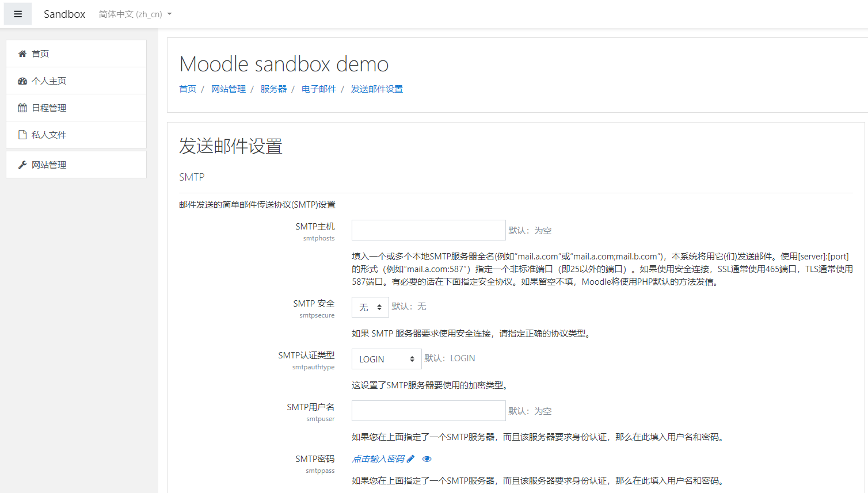Open the SMTP 安全 dropdown
Screen dimensions: 868x493
(370, 307)
